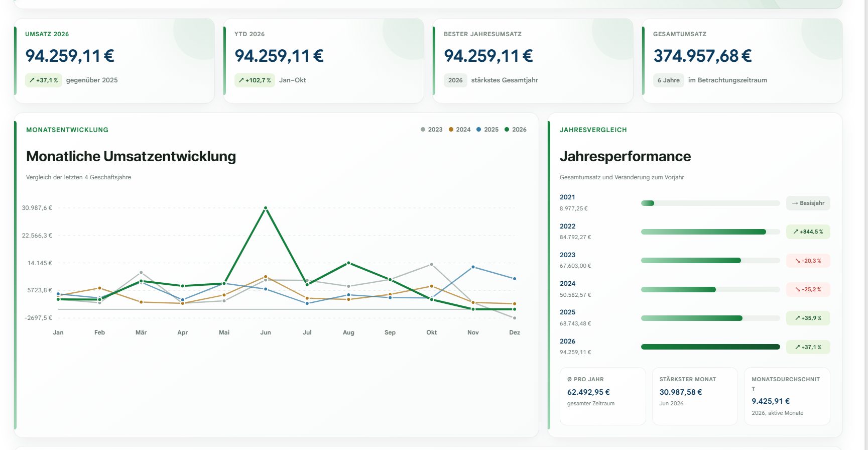This screenshot has width=868, height=450.
Task: Click the -25,2 % badge for 2024
Action: 808,289
